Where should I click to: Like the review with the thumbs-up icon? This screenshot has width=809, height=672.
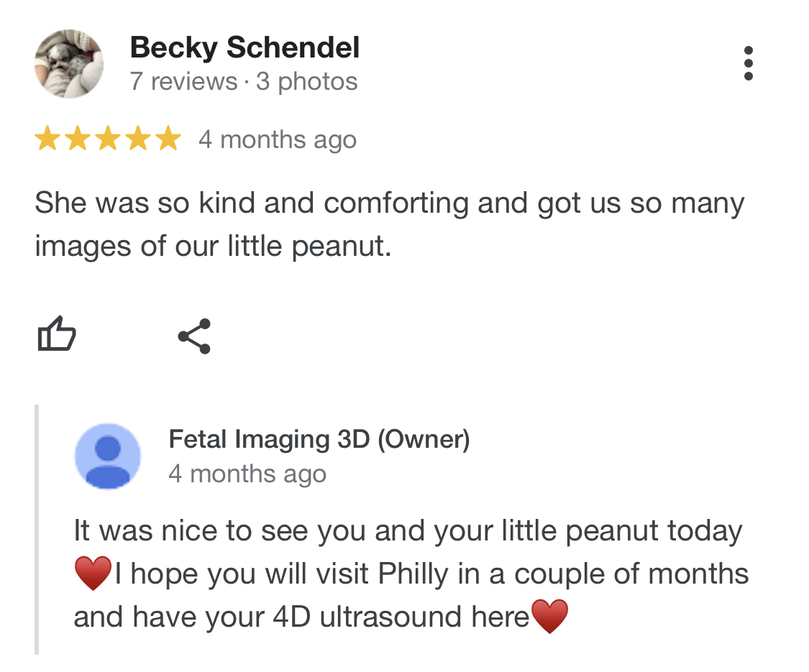(56, 335)
